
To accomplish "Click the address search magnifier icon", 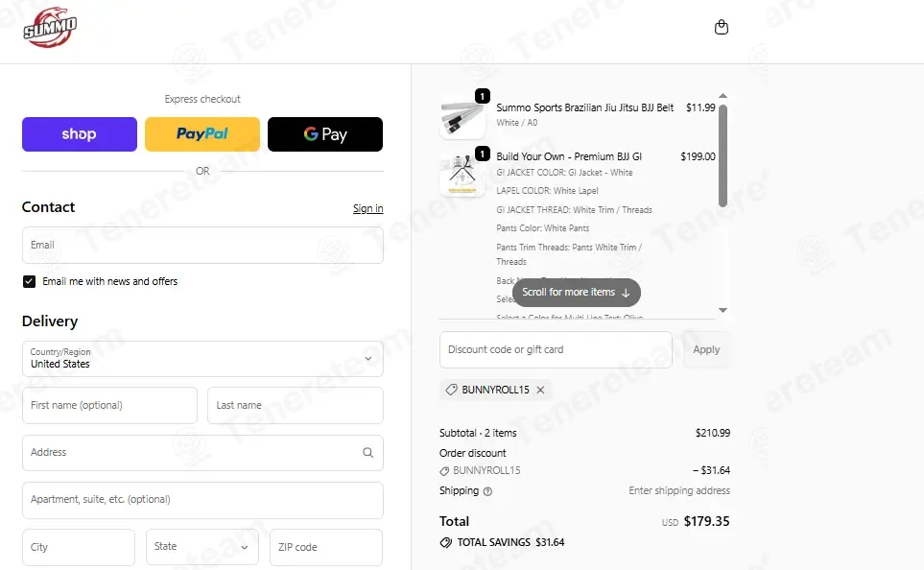I will 367,452.
